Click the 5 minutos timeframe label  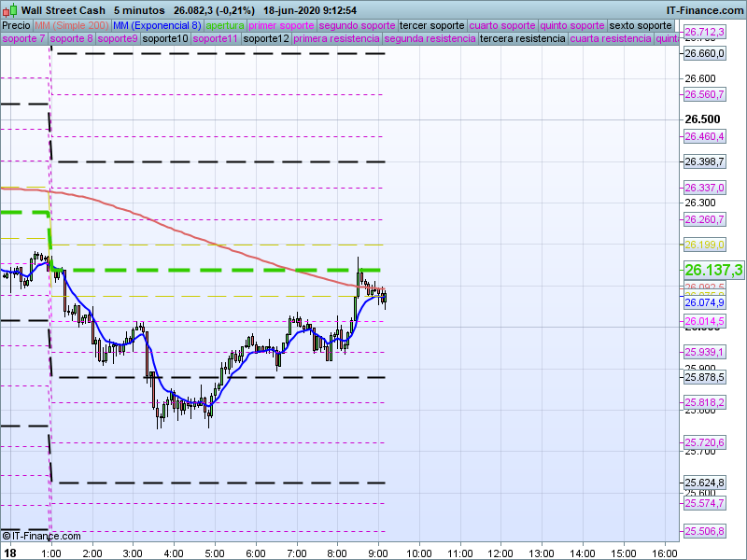pyautogui.click(x=139, y=9)
